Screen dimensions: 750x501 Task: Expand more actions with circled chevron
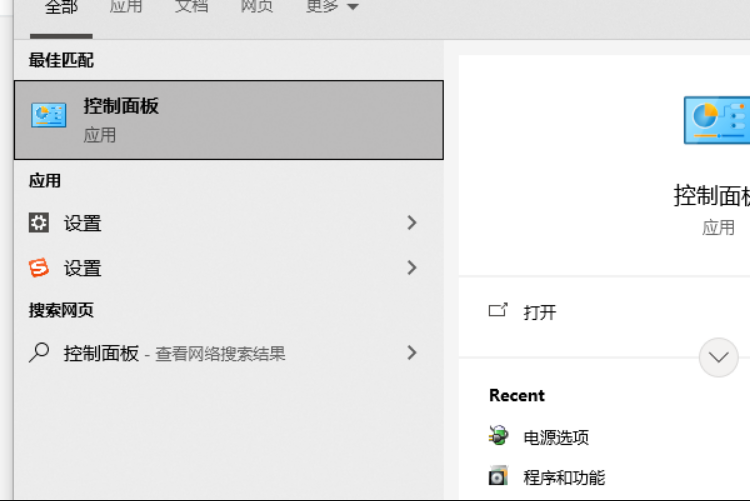[718, 357]
